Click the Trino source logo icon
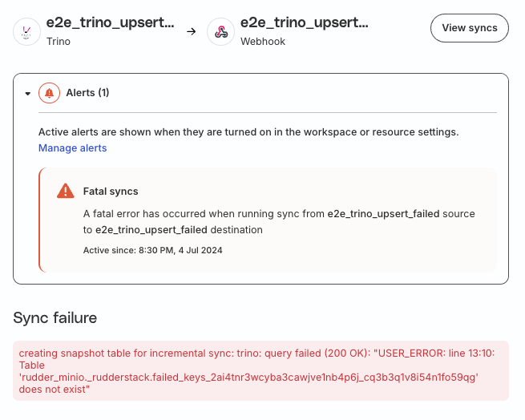The image size is (525, 420). coord(26,31)
